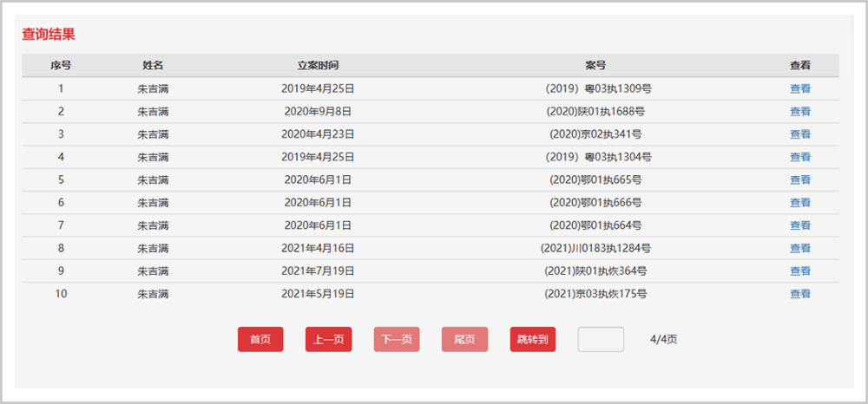Click 查看 link for case 粤03执1309号
The width and height of the screenshot is (868, 404).
click(x=799, y=88)
